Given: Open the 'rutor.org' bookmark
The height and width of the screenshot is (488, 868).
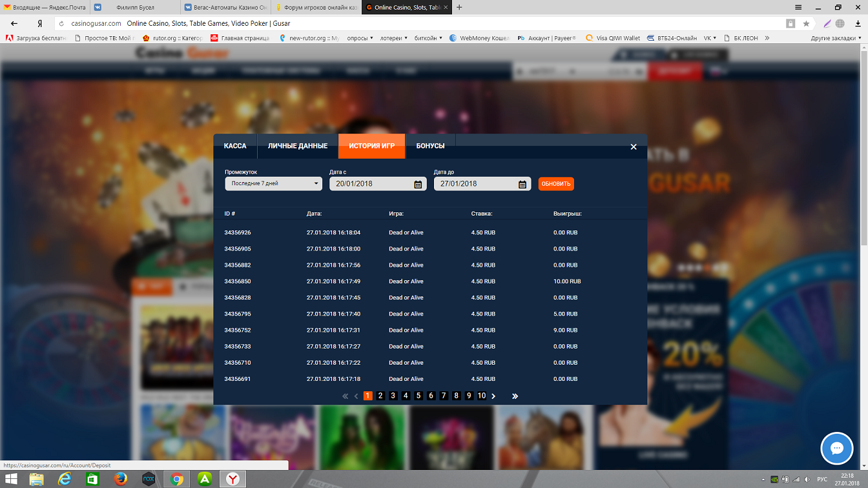Looking at the screenshot, I should (x=172, y=38).
